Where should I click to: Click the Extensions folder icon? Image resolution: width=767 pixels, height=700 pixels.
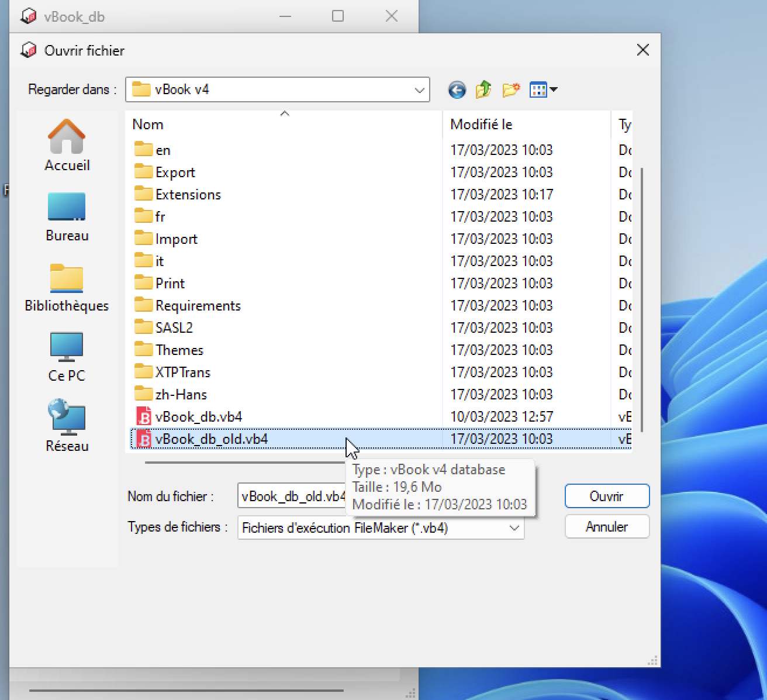(x=143, y=194)
